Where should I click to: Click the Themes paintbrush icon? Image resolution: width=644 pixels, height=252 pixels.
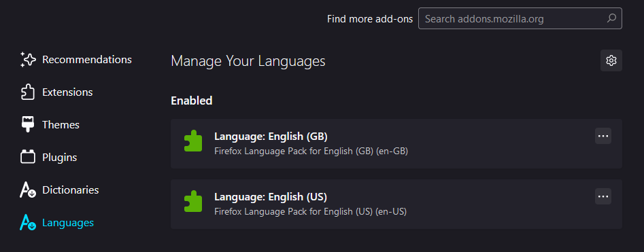click(x=29, y=124)
